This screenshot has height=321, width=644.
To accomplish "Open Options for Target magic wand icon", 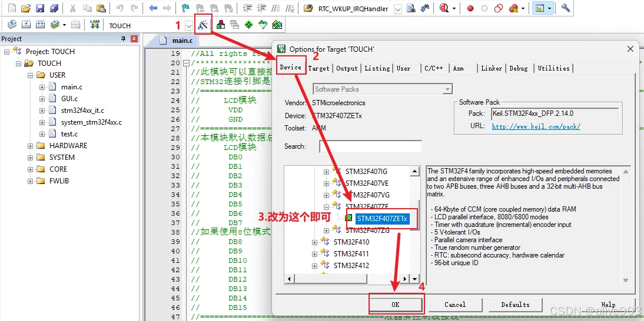I will click(202, 25).
